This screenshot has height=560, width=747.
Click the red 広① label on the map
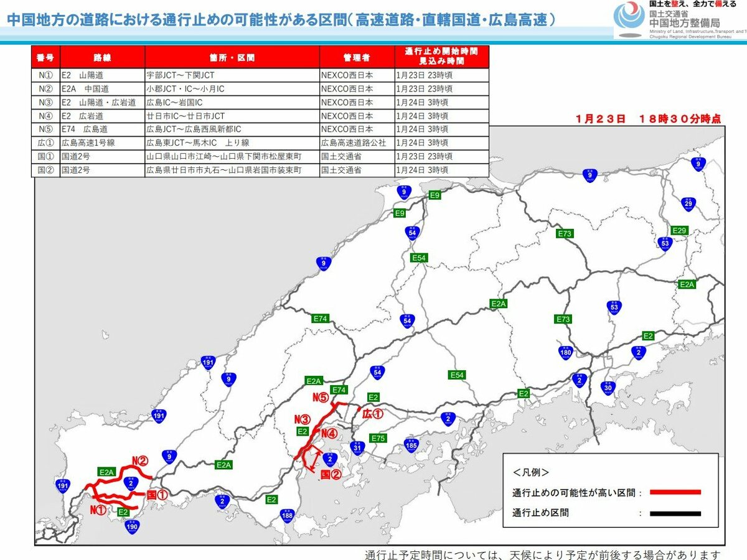click(372, 413)
